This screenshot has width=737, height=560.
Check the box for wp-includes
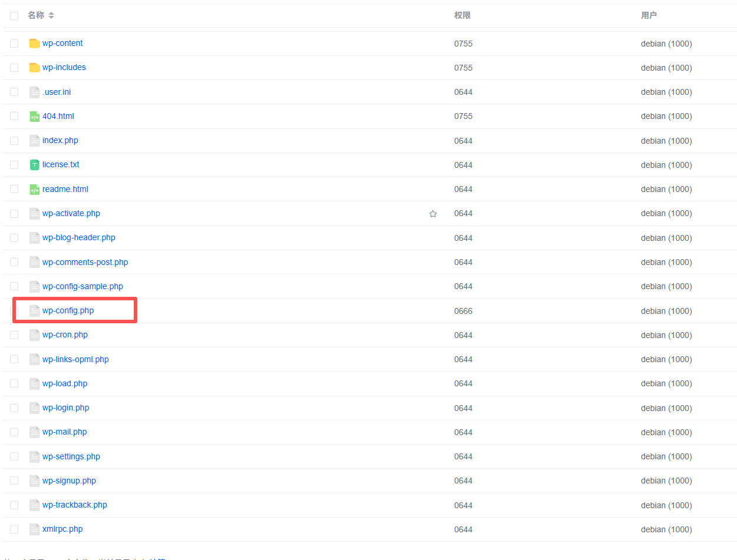(x=14, y=68)
